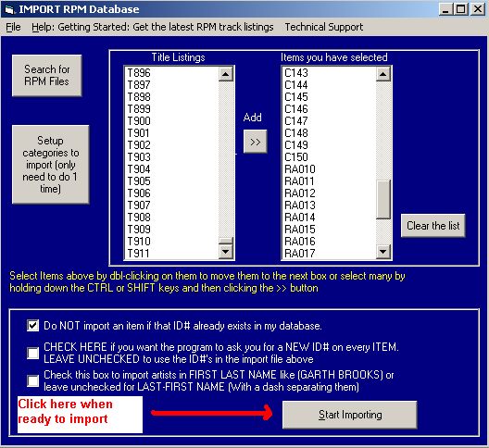
Task: Click up arrow of Title Listings scrollbar
Action: (x=226, y=74)
